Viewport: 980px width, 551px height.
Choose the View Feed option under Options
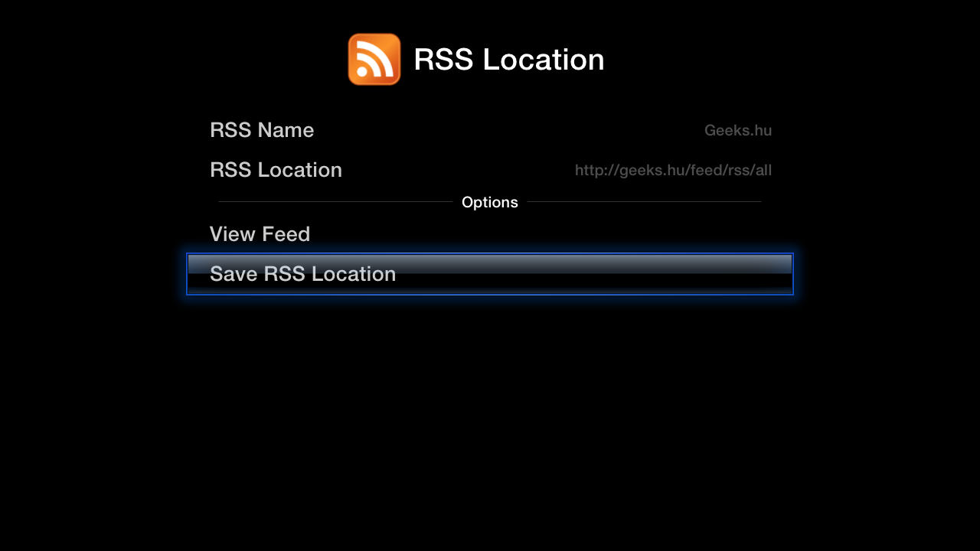260,234
